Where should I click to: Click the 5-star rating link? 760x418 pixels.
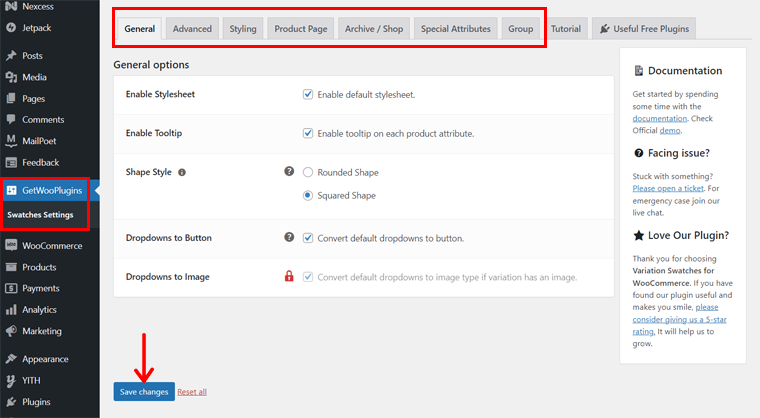coord(680,319)
